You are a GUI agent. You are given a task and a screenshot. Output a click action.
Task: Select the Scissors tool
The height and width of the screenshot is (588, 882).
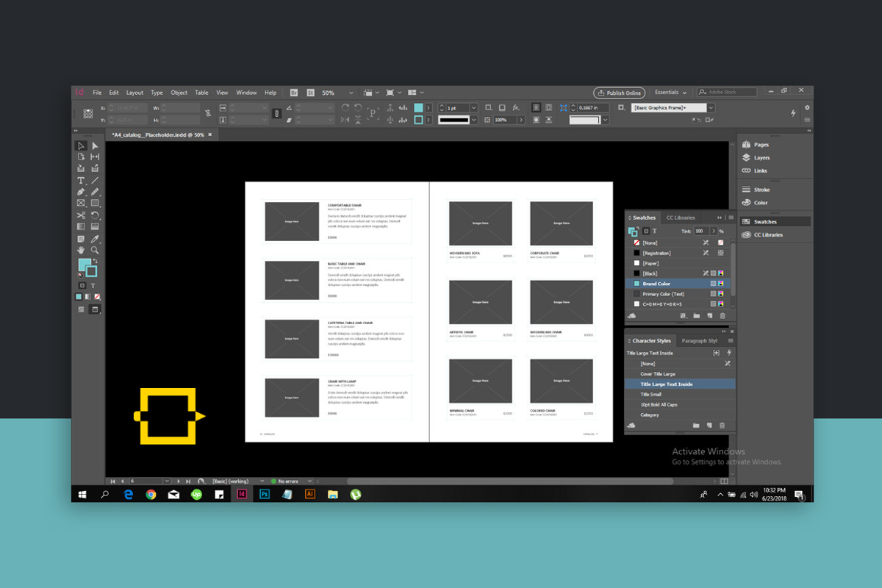[81, 215]
